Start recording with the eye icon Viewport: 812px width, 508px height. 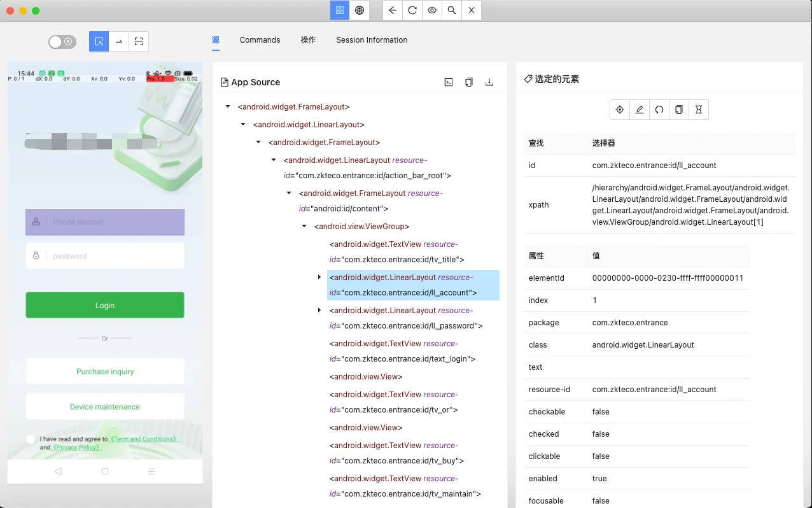coord(432,10)
